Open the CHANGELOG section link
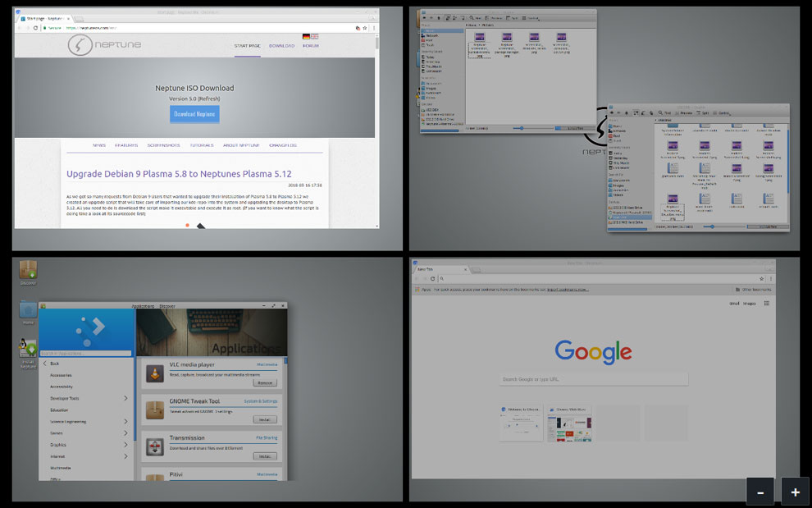 [x=283, y=145]
